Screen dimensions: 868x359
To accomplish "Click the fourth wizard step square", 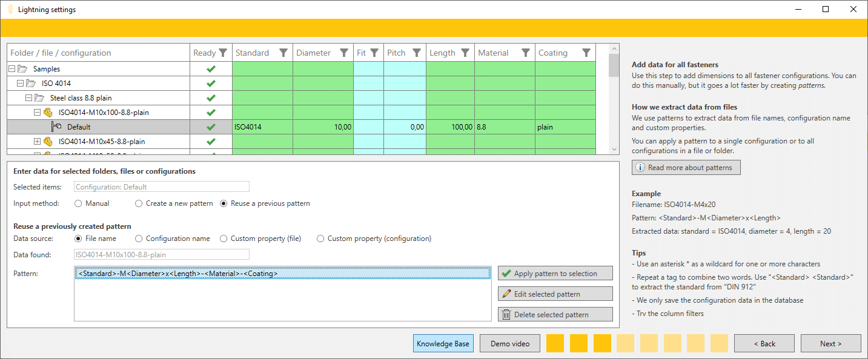I will pyautogui.click(x=625, y=343).
